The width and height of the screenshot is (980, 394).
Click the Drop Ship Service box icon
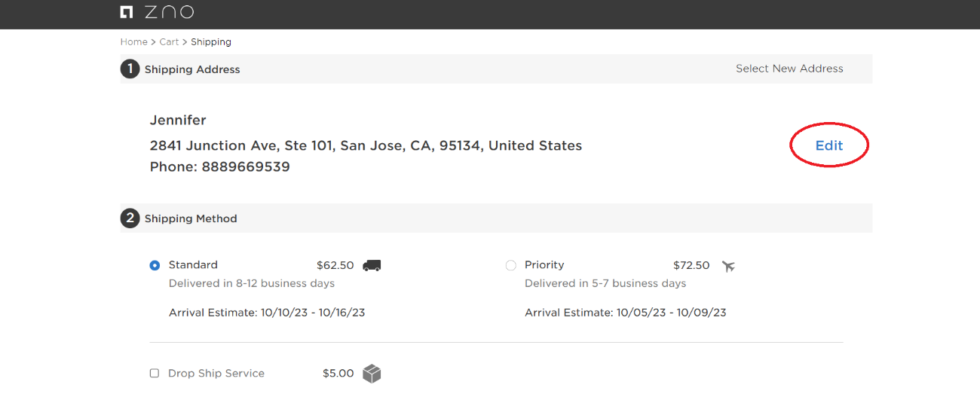[x=372, y=374]
